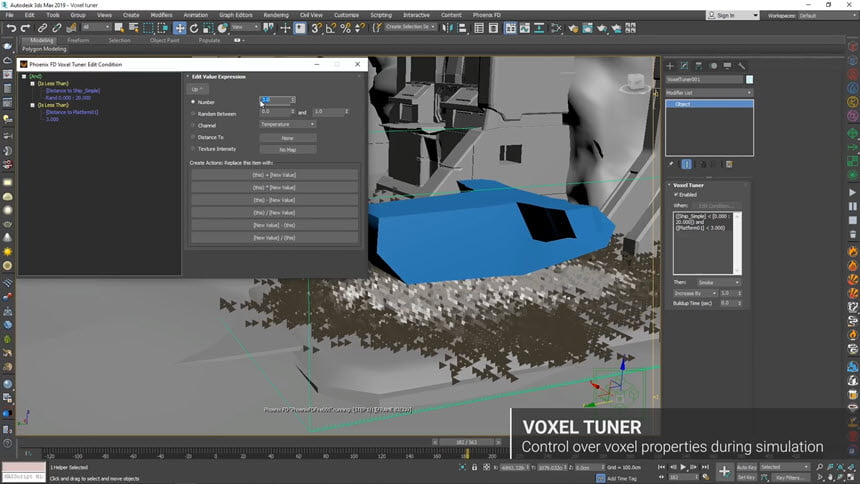Click the Up button in Edit Value Expression
Viewport: 860px width, 484px height.
pyautogui.click(x=197, y=89)
